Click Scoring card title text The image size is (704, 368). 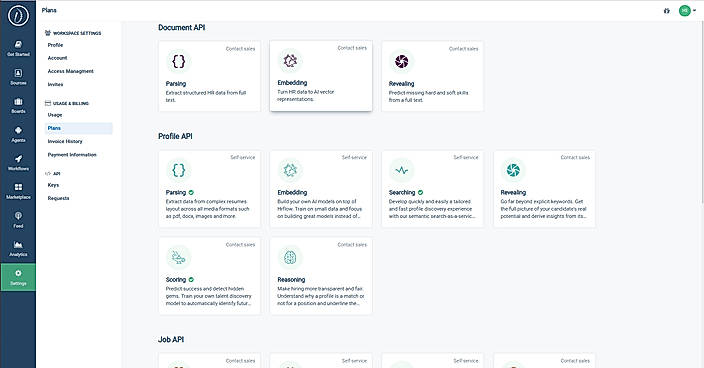(x=176, y=280)
